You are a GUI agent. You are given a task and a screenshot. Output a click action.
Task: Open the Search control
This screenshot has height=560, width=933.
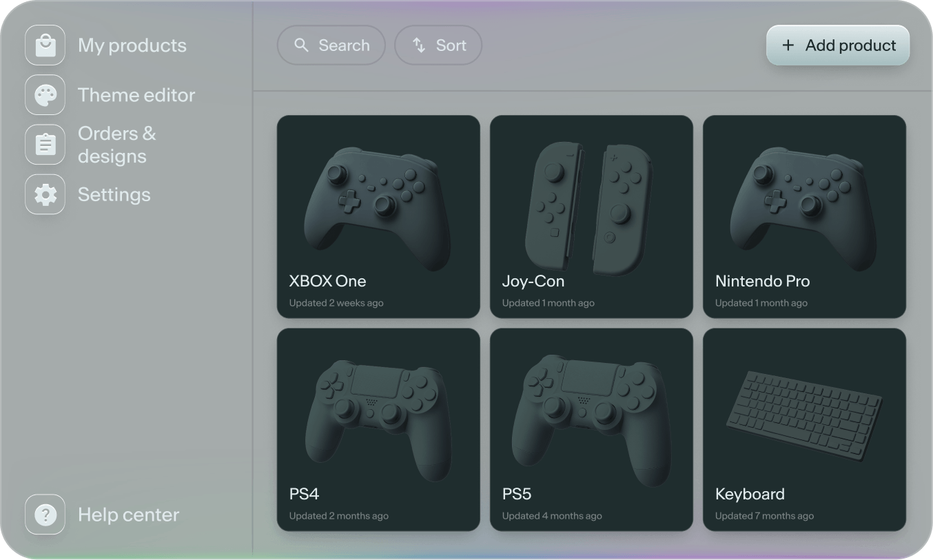(x=331, y=45)
